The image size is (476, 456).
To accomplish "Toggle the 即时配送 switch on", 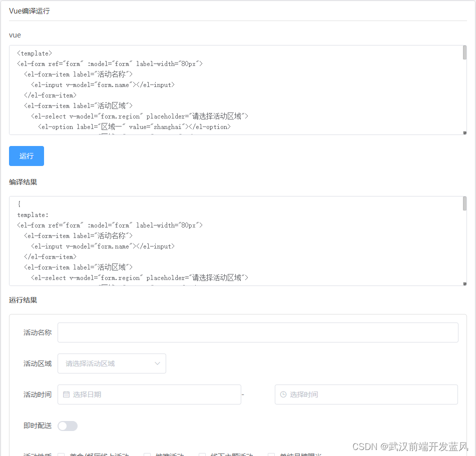I will (x=68, y=425).
